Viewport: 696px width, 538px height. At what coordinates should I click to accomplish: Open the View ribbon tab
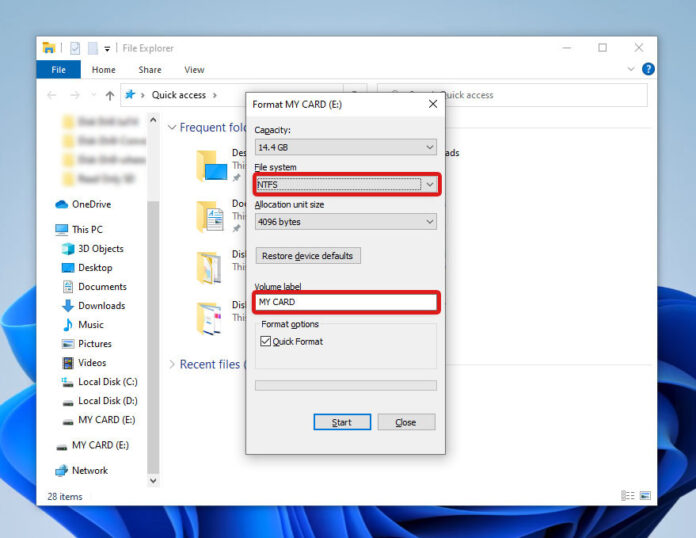tap(194, 70)
